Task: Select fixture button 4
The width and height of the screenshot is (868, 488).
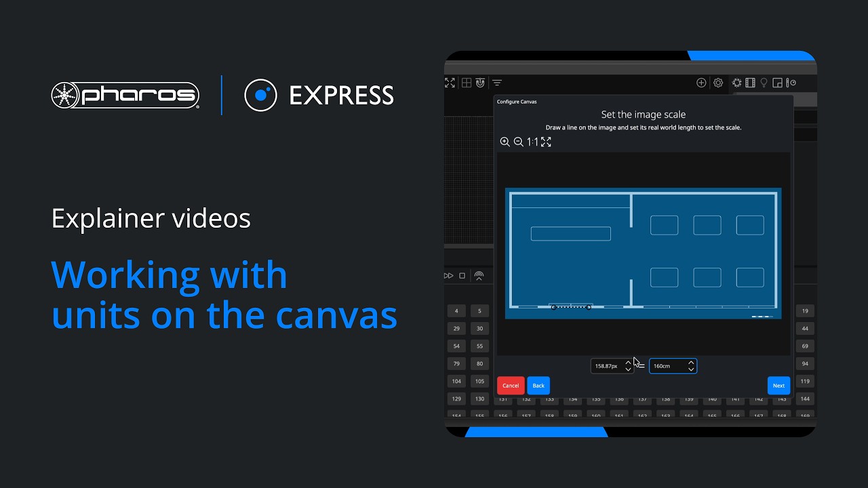Action: 456,311
